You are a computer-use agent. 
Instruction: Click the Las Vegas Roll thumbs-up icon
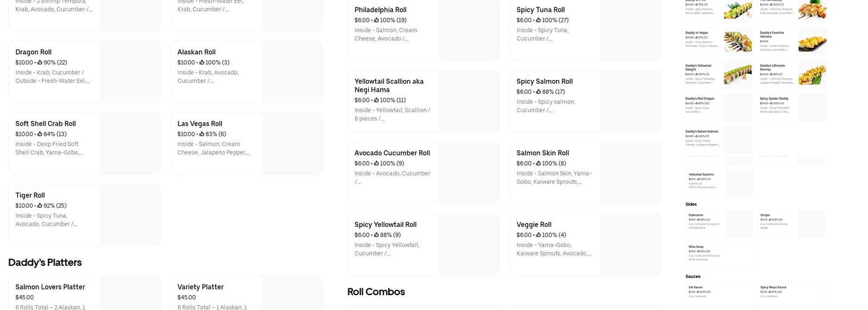pos(201,135)
